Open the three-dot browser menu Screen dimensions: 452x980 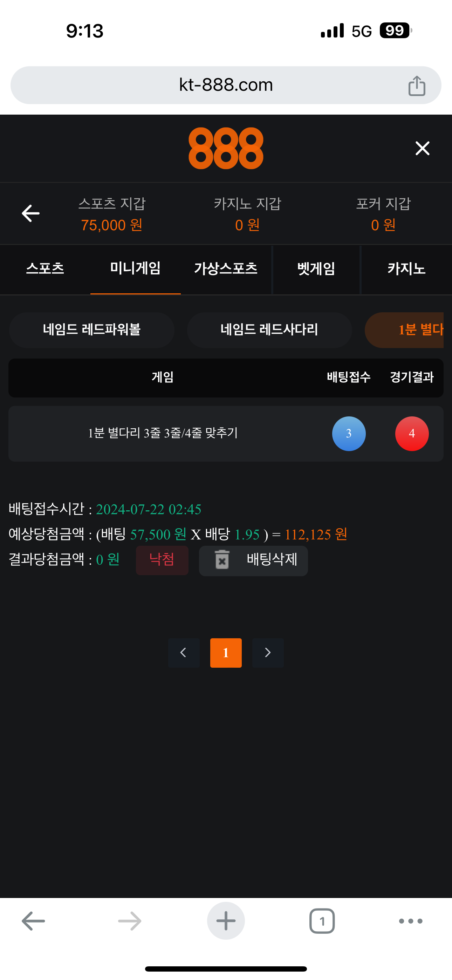click(411, 921)
